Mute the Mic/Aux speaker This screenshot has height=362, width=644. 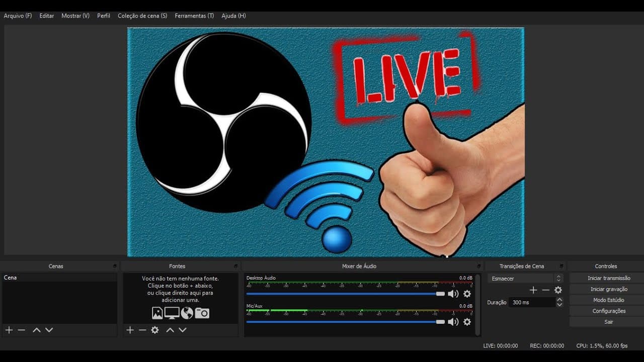point(453,322)
